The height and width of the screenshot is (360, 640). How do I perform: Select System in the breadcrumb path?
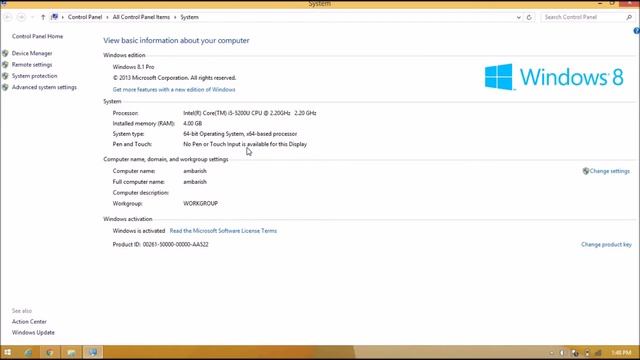189,17
